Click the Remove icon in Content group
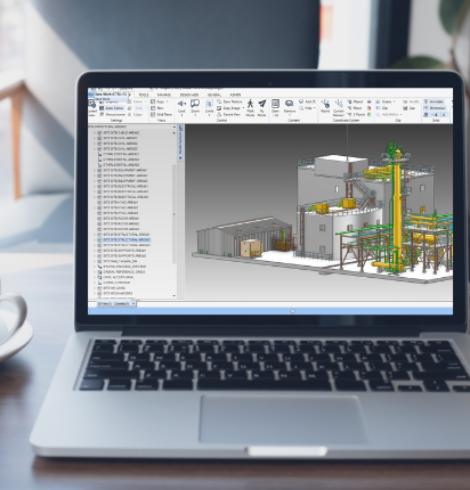 click(289, 104)
